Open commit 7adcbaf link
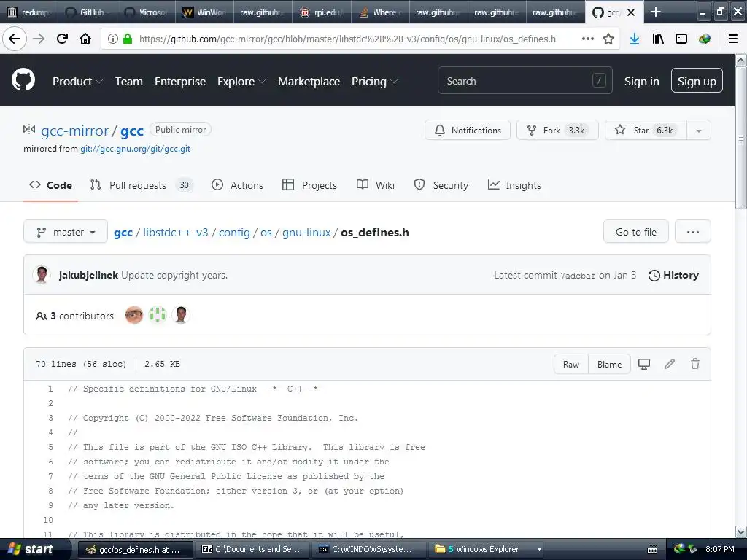The image size is (747, 560). pyautogui.click(x=578, y=276)
